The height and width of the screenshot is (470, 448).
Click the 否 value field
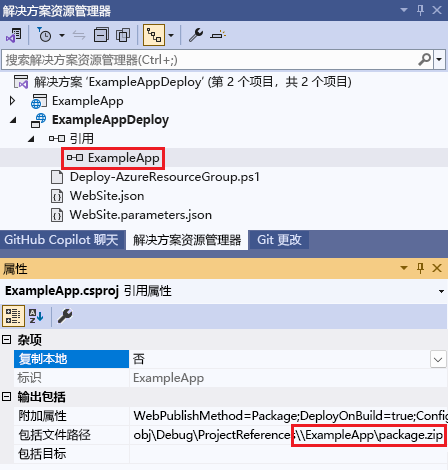(279, 359)
